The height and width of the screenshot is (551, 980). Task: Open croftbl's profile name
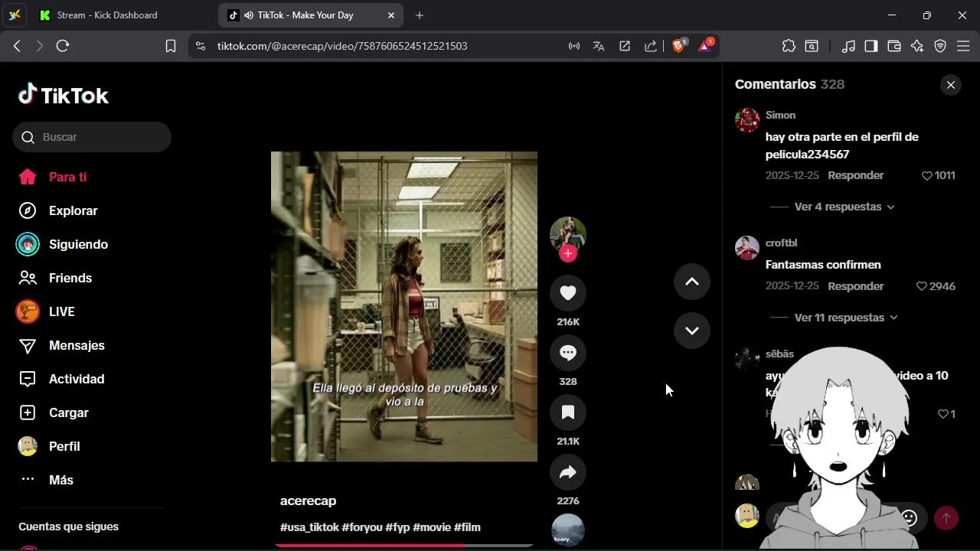tap(781, 243)
